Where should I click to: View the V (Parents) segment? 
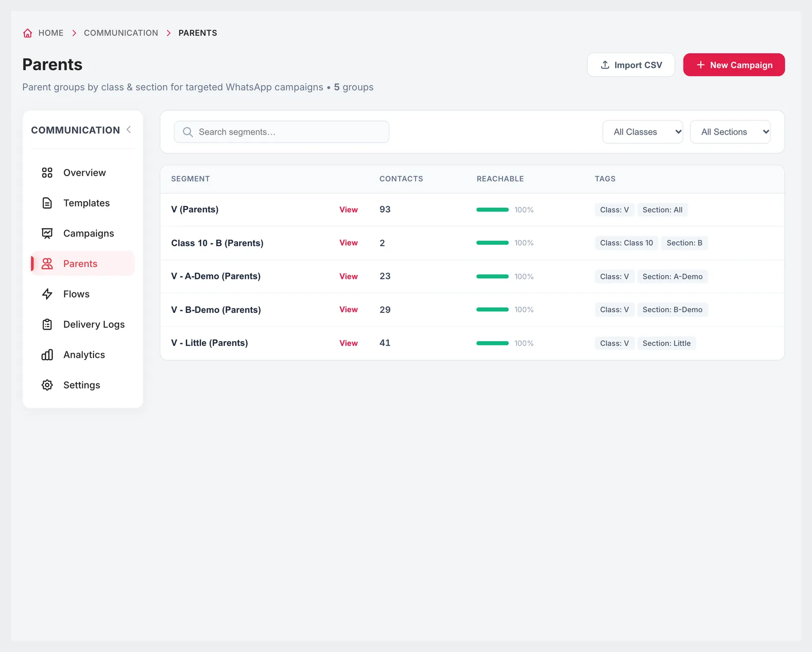click(x=349, y=210)
